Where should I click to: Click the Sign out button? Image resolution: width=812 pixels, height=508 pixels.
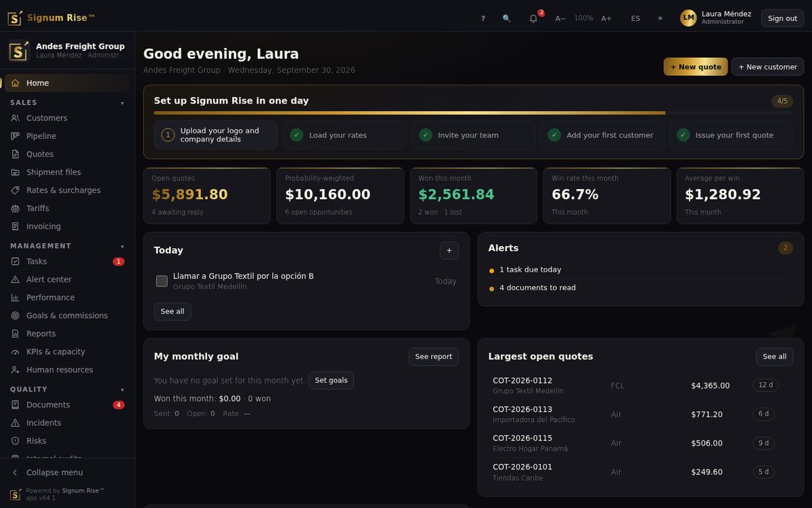click(782, 18)
